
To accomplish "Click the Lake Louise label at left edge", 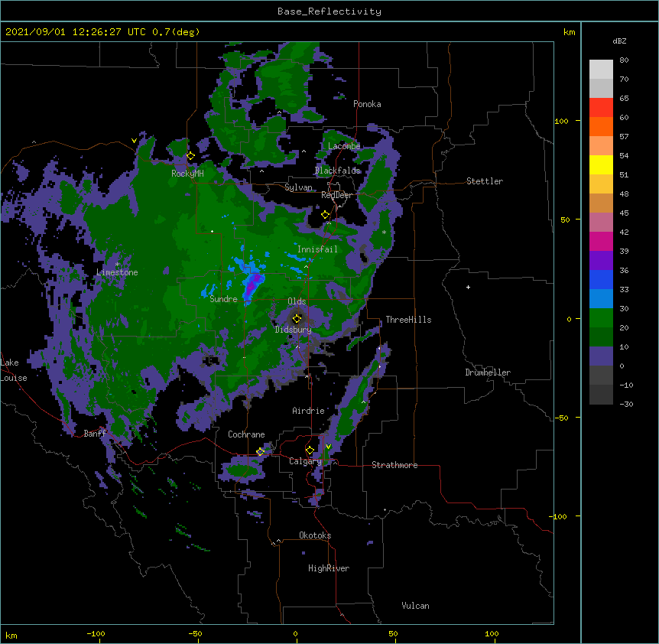I will (x=14, y=370).
